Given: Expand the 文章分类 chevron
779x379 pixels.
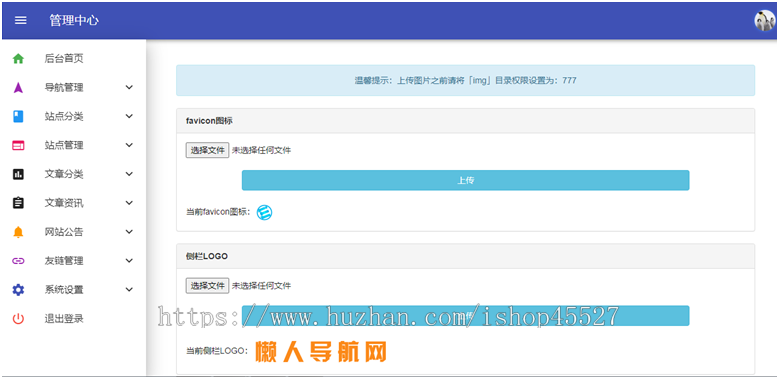Looking at the screenshot, I should 129,174.
